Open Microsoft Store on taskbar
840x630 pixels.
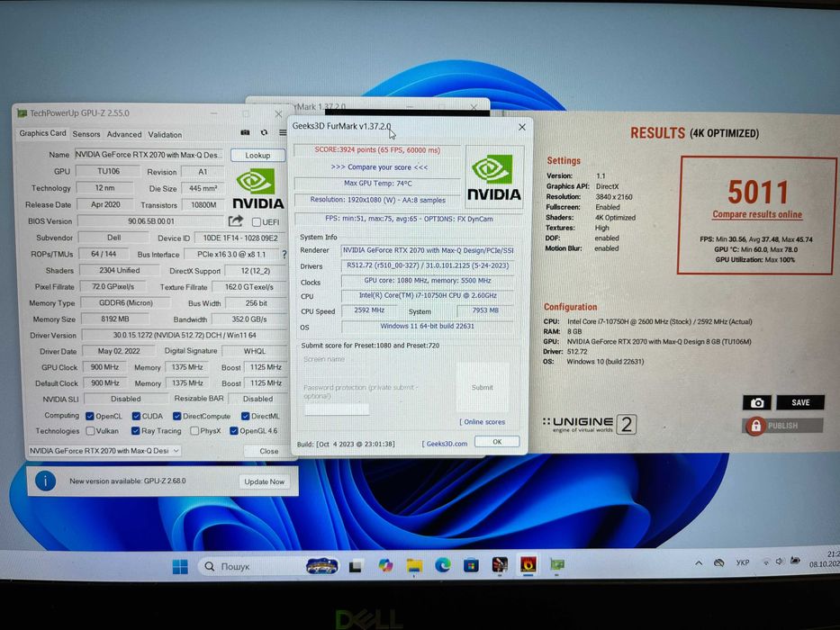pos(471,564)
